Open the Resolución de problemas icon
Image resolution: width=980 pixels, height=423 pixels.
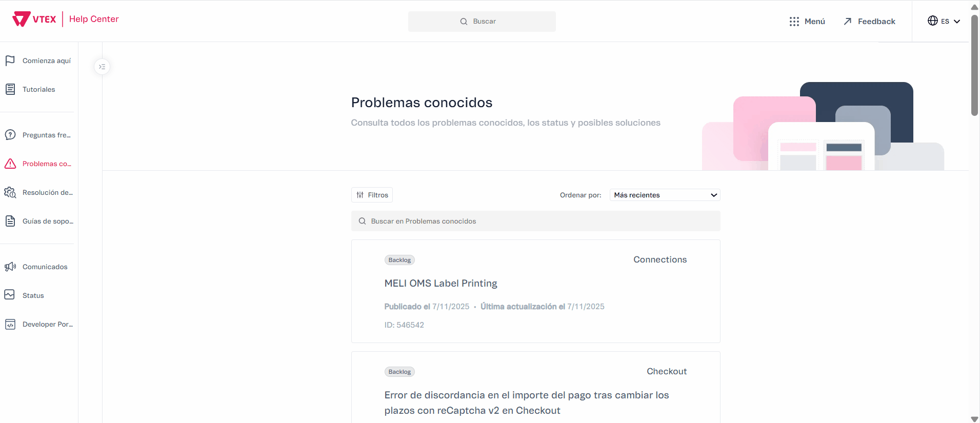[x=10, y=192]
